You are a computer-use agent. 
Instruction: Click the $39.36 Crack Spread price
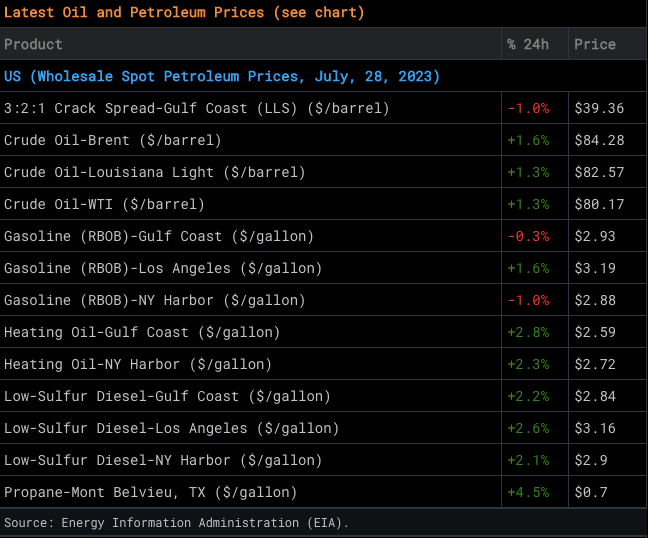coord(599,108)
